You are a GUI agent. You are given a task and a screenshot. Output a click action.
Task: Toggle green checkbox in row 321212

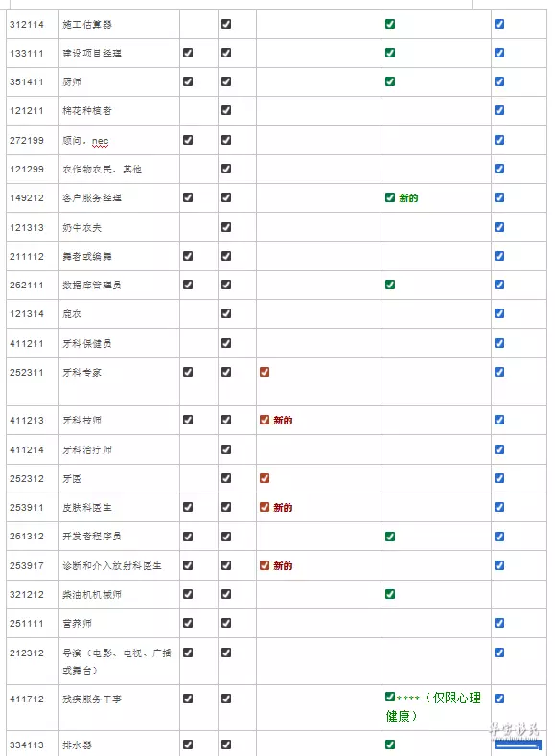pos(390,594)
